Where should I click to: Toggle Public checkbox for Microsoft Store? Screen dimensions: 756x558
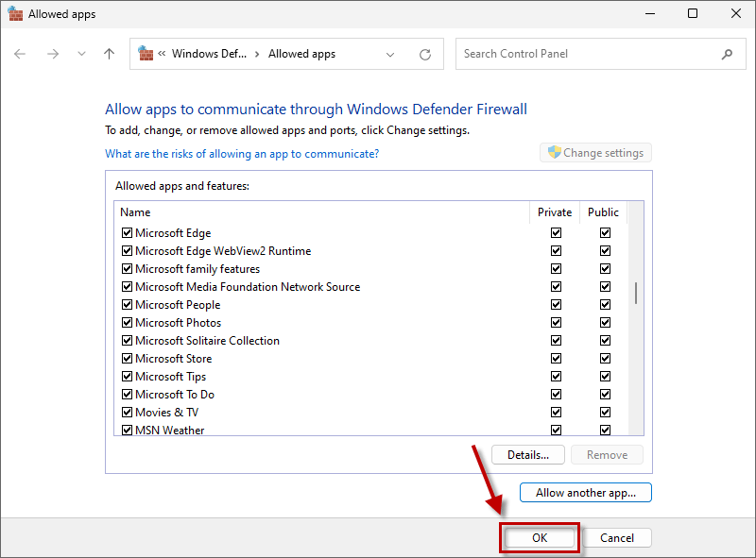point(605,358)
